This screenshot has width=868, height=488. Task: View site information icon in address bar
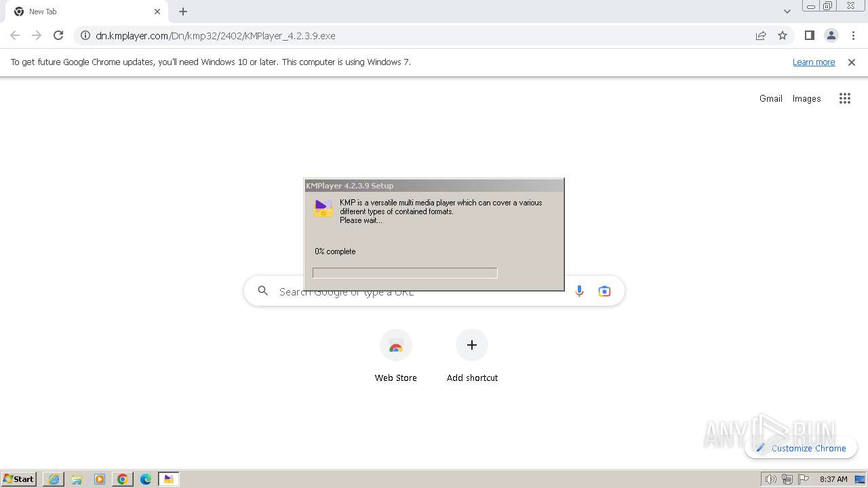pos(85,35)
